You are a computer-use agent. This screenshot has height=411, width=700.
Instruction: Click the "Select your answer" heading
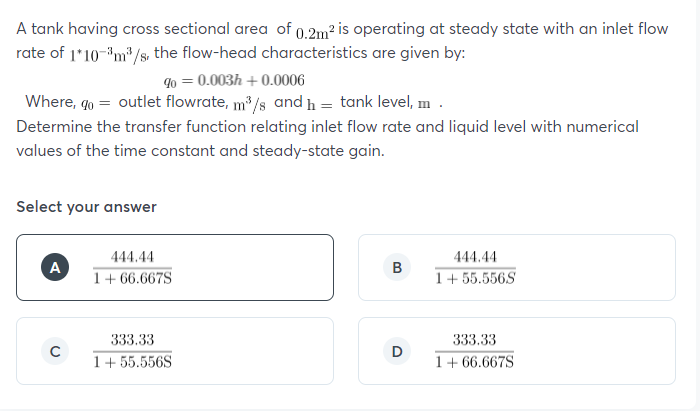86,207
